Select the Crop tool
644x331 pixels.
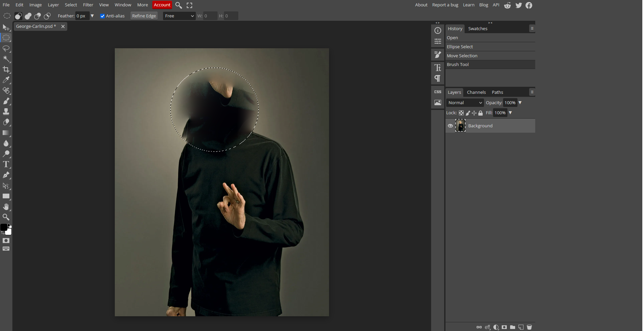pyautogui.click(x=6, y=70)
